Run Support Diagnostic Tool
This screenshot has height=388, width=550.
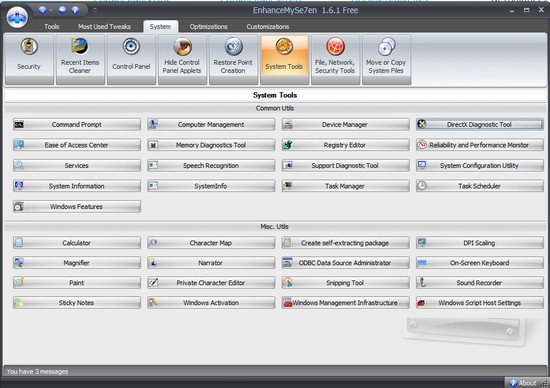[x=346, y=166]
